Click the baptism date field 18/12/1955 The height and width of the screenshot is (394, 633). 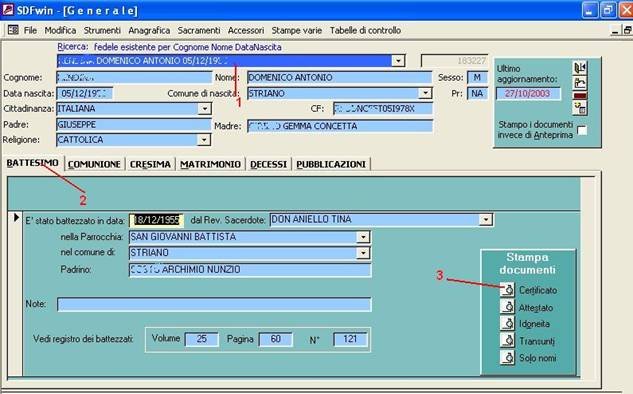click(x=157, y=220)
